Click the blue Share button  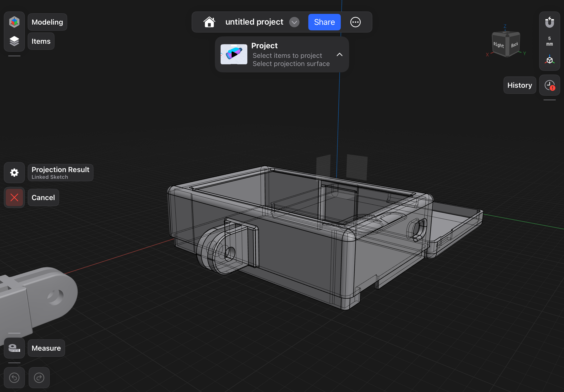tap(324, 22)
